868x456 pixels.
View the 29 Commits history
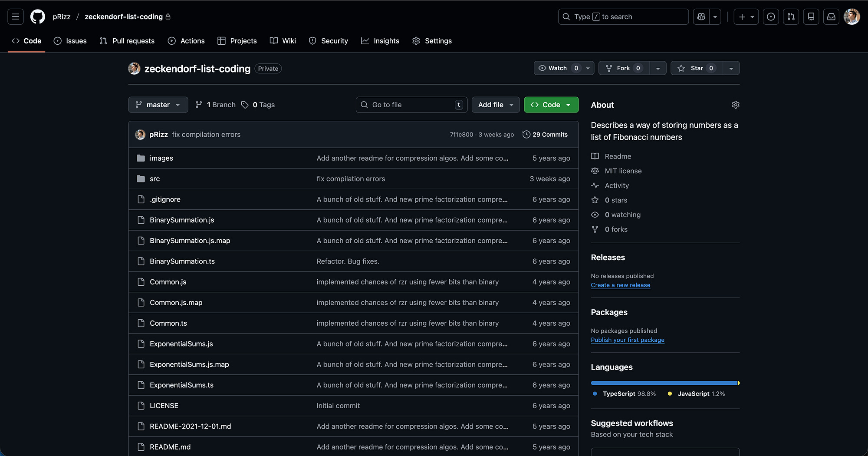point(545,135)
